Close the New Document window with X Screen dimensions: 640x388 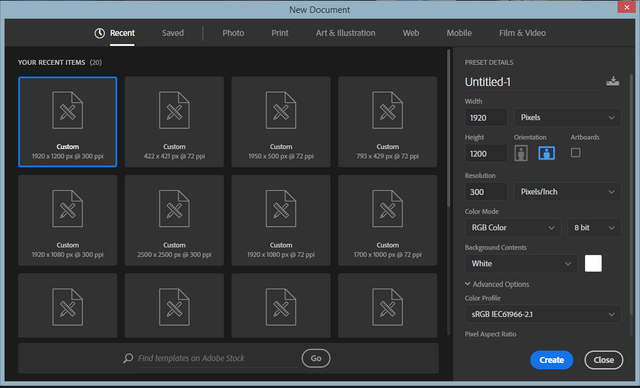click(627, 7)
